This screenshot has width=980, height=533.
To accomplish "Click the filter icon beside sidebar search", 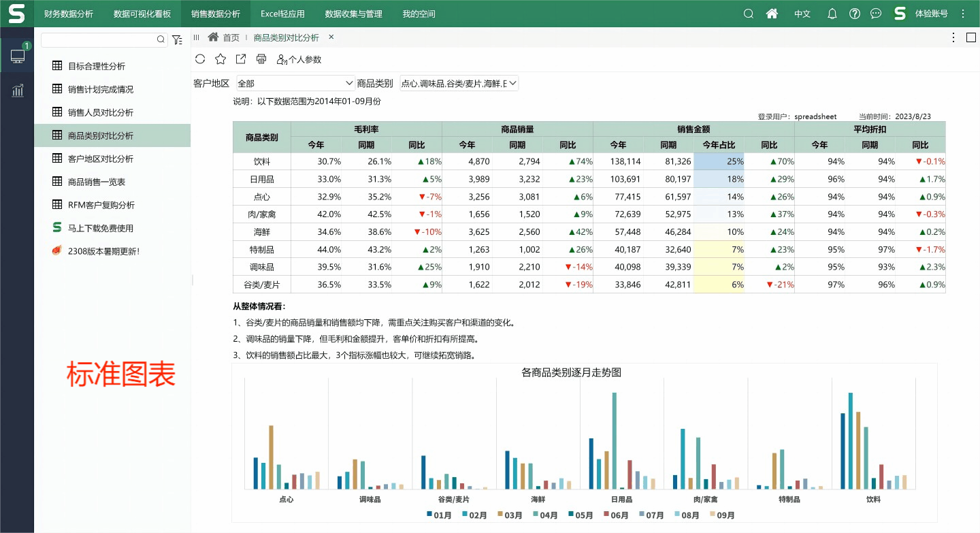I will (x=177, y=40).
